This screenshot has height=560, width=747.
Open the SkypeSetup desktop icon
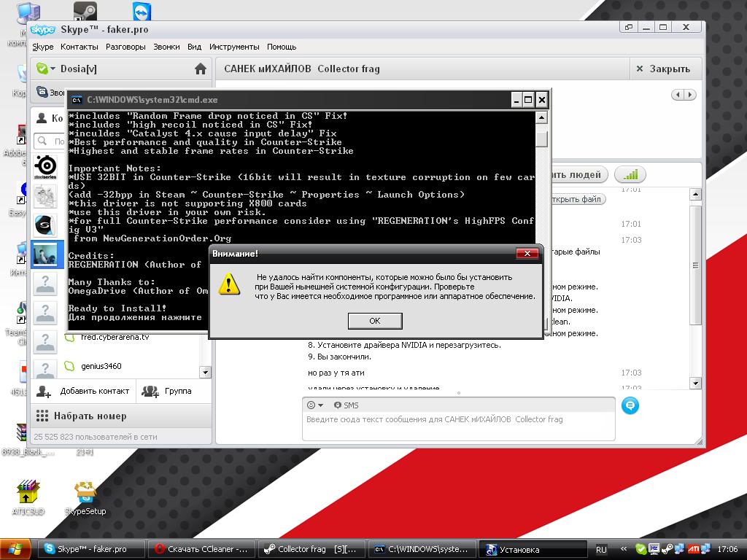point(85,497)
